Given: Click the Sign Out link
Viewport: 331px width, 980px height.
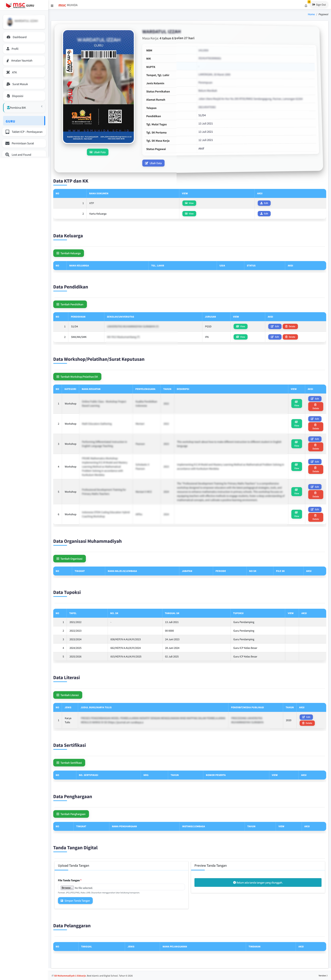Looking at the screenshot, I should pos(319,5).
